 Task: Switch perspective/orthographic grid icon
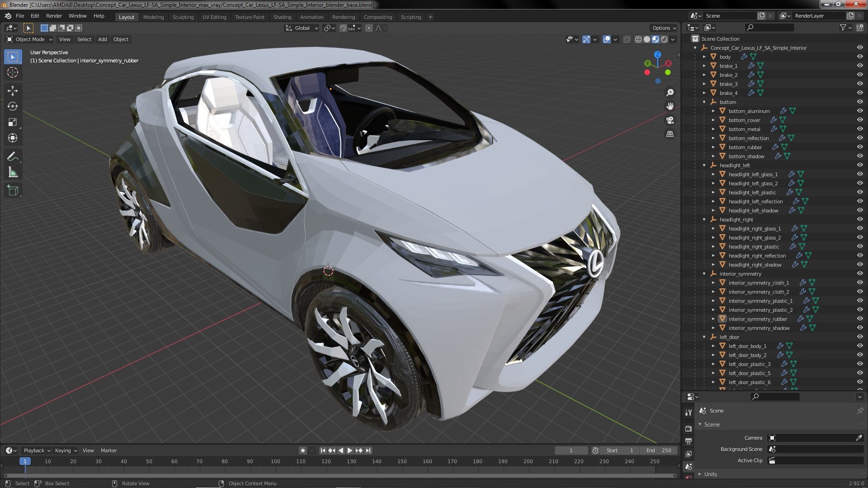[x=670, y=134]
